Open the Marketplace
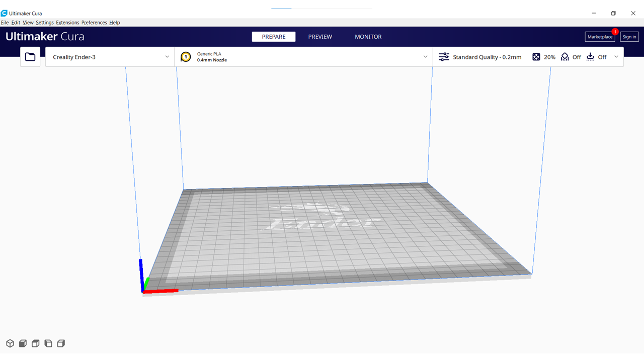Viewport: 644px width, 362px height. pyautogui.click(x=600, y=37)
